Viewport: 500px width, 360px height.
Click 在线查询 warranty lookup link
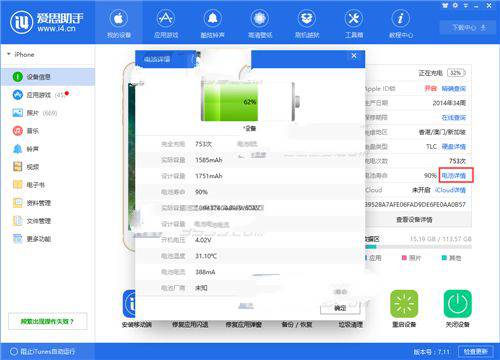point(454,117)
